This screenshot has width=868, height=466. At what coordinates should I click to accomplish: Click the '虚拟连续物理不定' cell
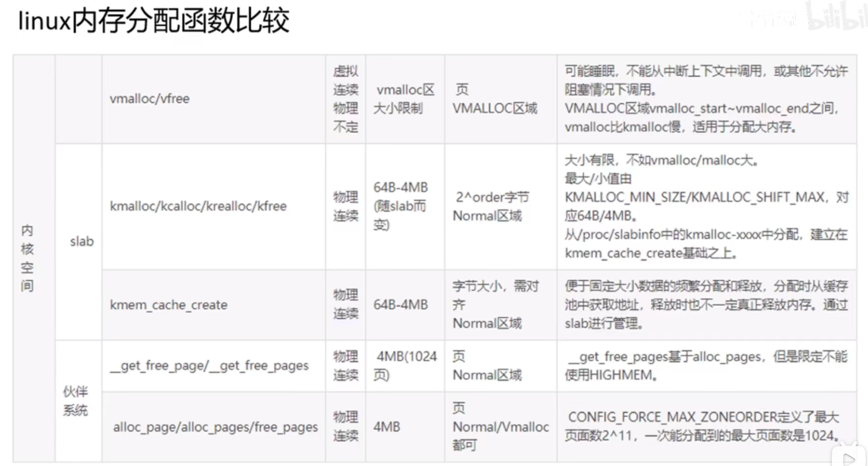click(x=345, y=99)
